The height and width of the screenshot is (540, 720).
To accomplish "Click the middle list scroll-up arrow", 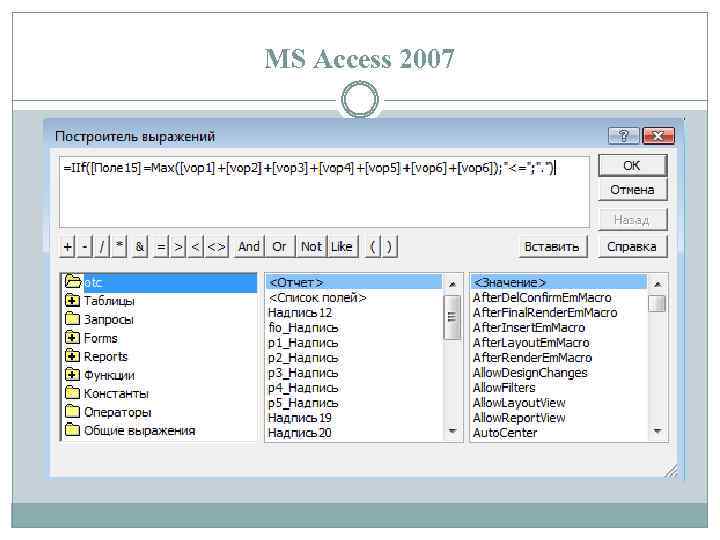I will pyautogui.click(x=452, y=284).
